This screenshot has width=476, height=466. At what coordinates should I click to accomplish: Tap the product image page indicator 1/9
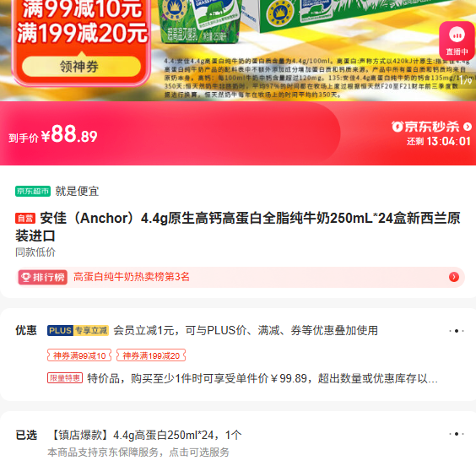point(466,81)
